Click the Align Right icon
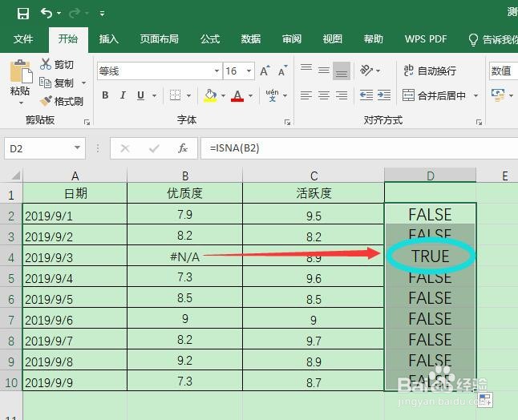This screenshot has width=518, height=420. pos(342,95)
